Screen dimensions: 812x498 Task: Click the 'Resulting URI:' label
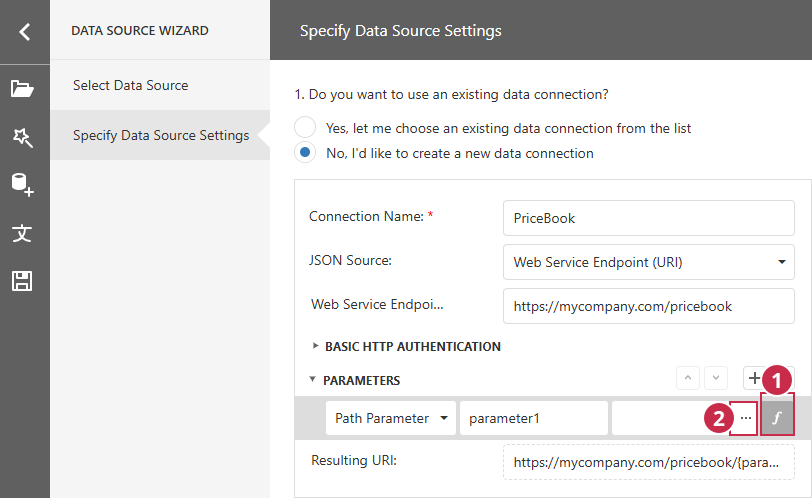coord(354,460)
